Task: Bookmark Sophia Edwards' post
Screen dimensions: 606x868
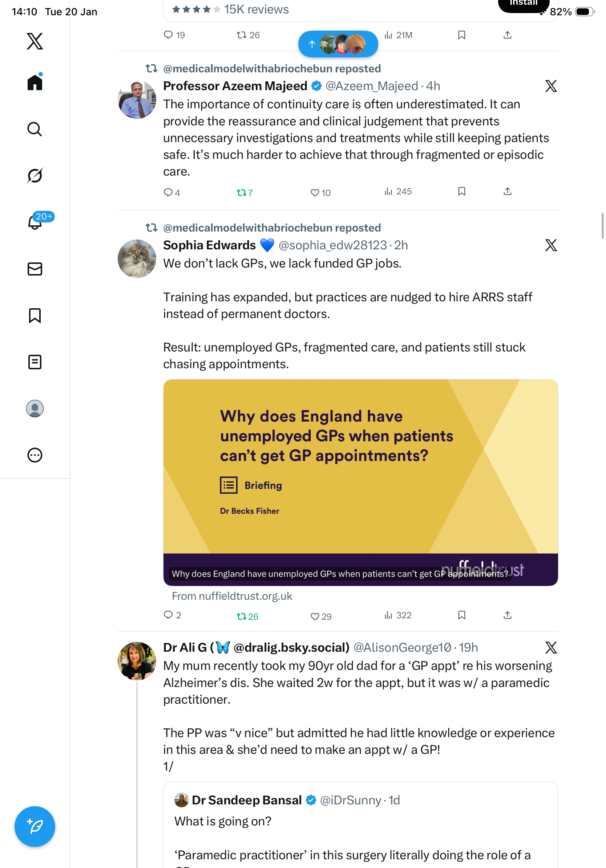Action: pos(461,615)
